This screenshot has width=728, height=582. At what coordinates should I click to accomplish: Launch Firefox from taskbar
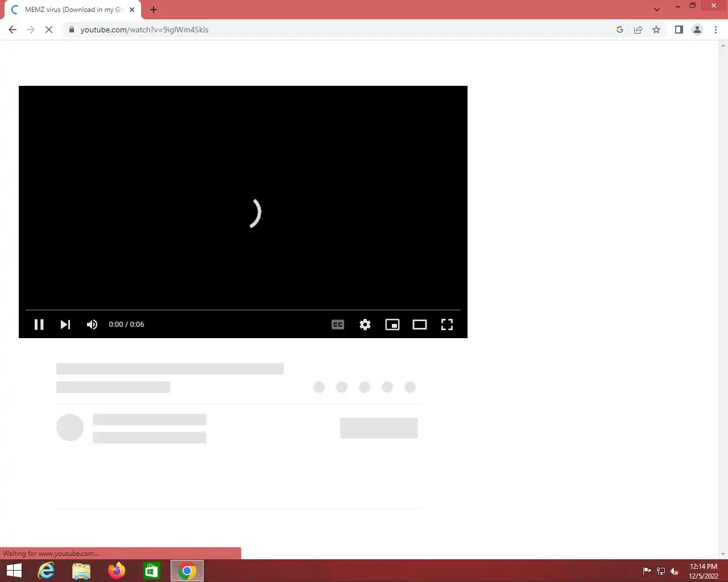[117, 571]
